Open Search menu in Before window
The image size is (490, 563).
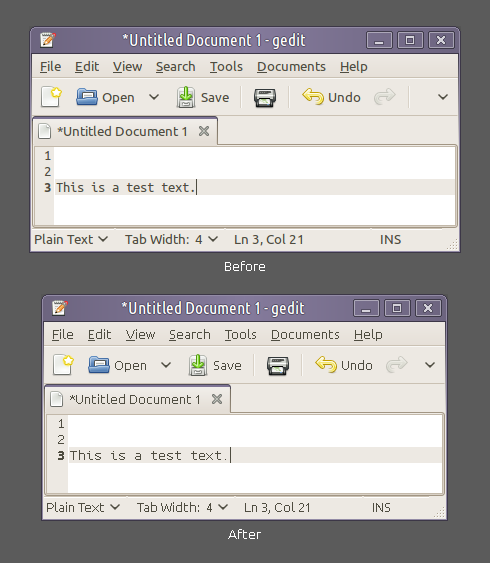[176, 67]
